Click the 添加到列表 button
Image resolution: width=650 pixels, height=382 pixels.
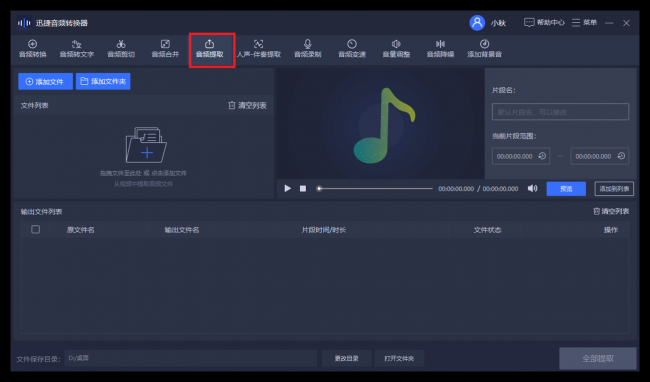614,189
